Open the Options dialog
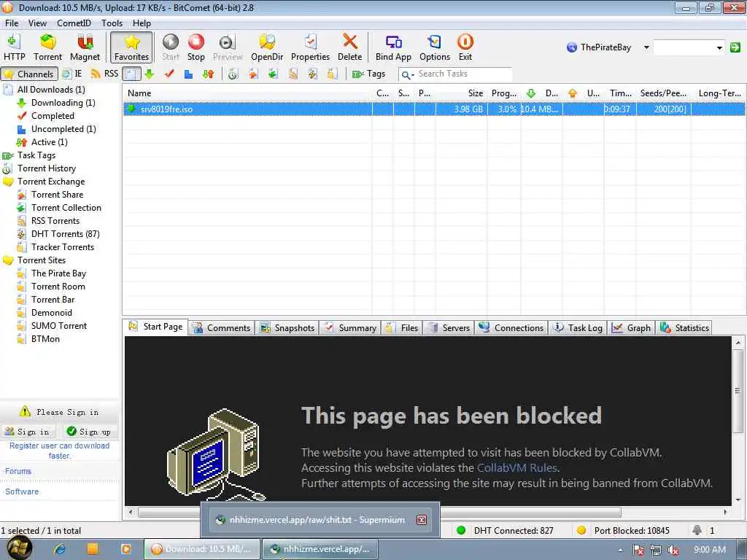 (x=435, y=47)
